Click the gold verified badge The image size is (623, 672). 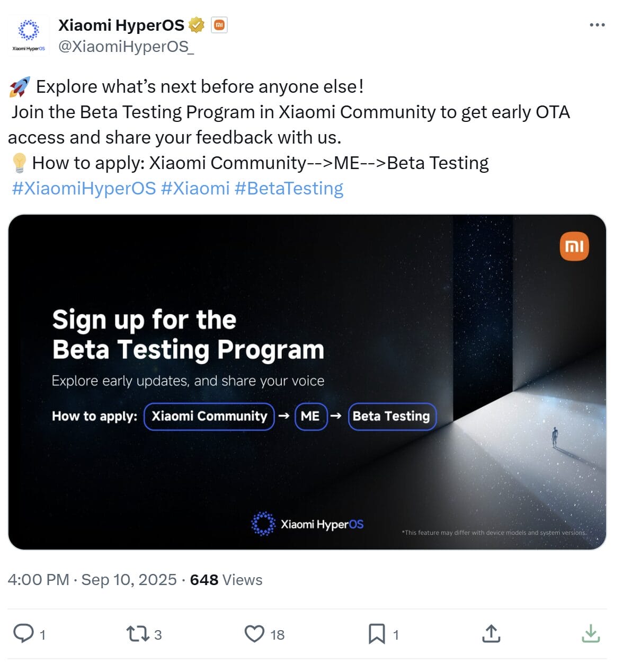[x=197, y=25]
